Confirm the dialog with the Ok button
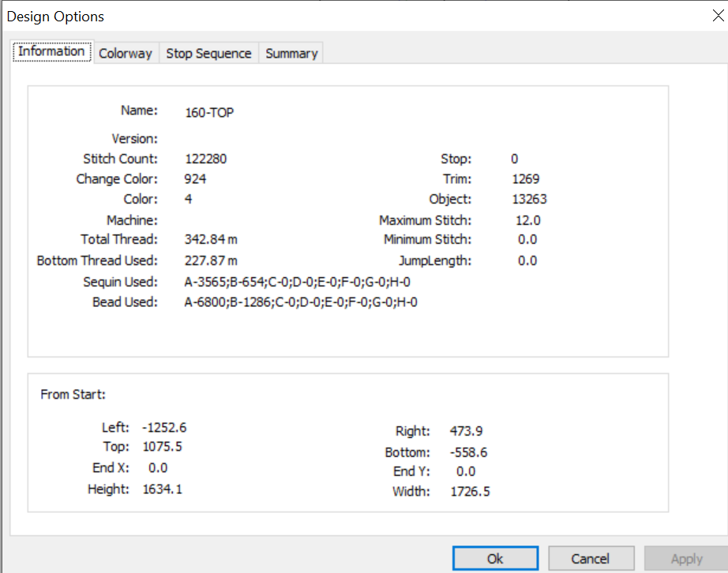This screenshot has width=728, height=573. point(495,558)
